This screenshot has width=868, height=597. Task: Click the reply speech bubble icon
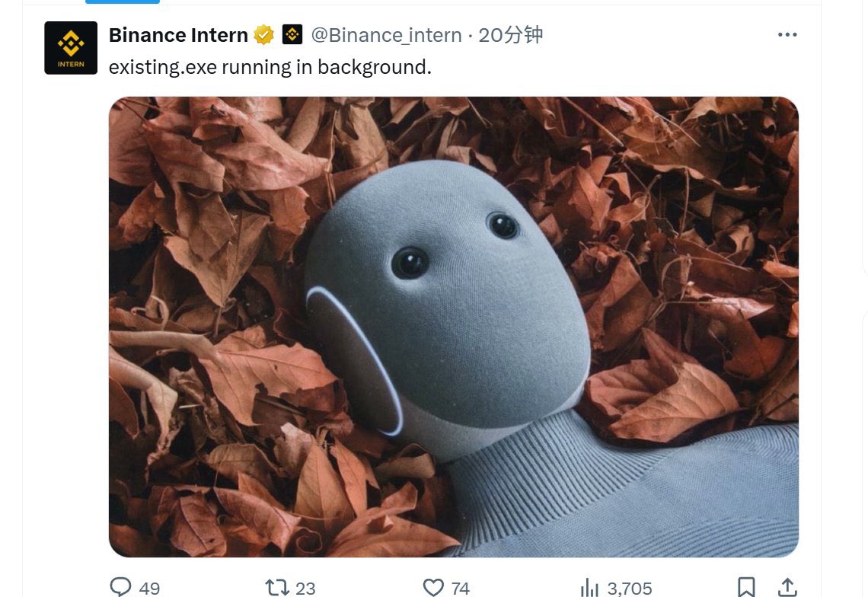pyautogui.click(x=120, y=587)
